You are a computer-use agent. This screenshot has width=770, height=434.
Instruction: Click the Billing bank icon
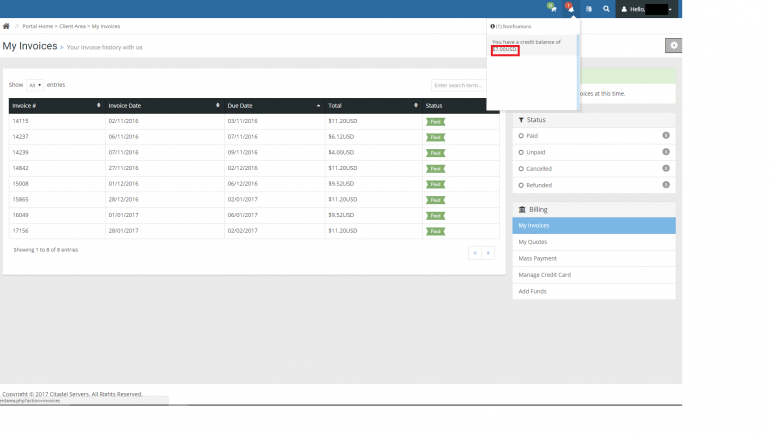[521, 209]
